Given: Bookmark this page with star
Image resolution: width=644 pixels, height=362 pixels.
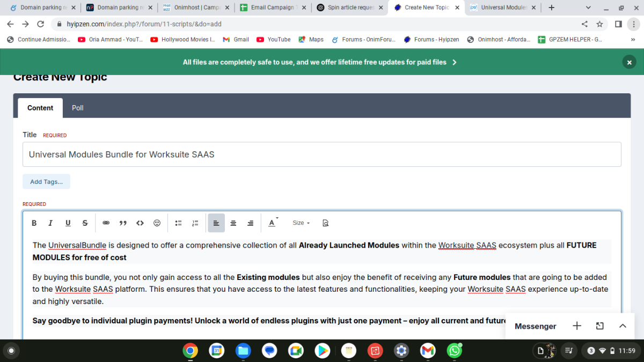Looking at the screenshot, I should pos(599,24).
